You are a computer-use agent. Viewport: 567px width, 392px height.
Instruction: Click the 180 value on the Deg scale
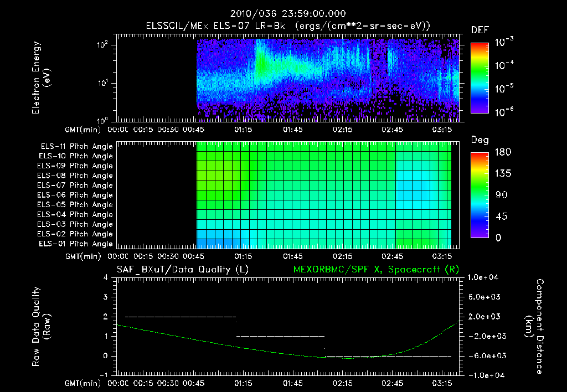(503, 152)
